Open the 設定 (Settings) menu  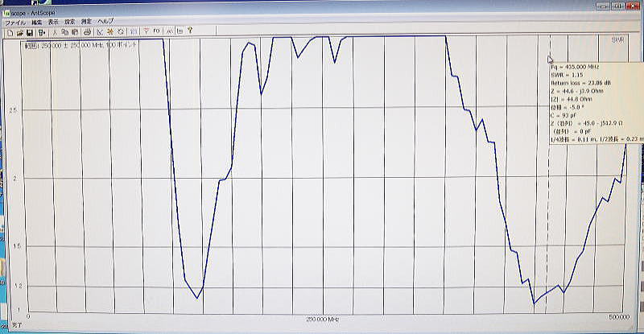pos(70,22)
